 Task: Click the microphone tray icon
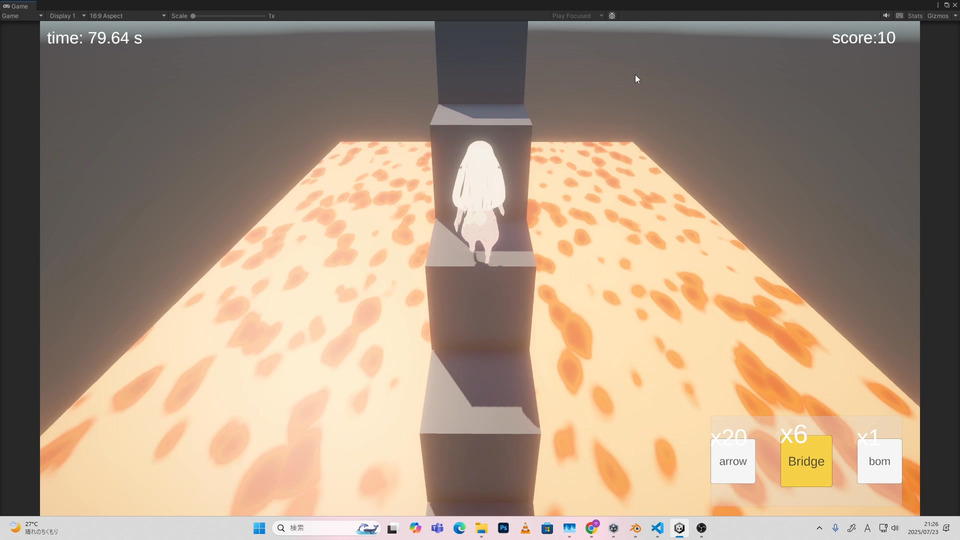[835, 528]
